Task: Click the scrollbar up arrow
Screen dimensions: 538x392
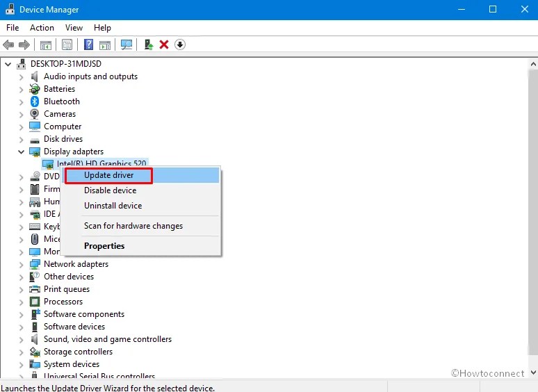Action: click(x=533, y=64)
